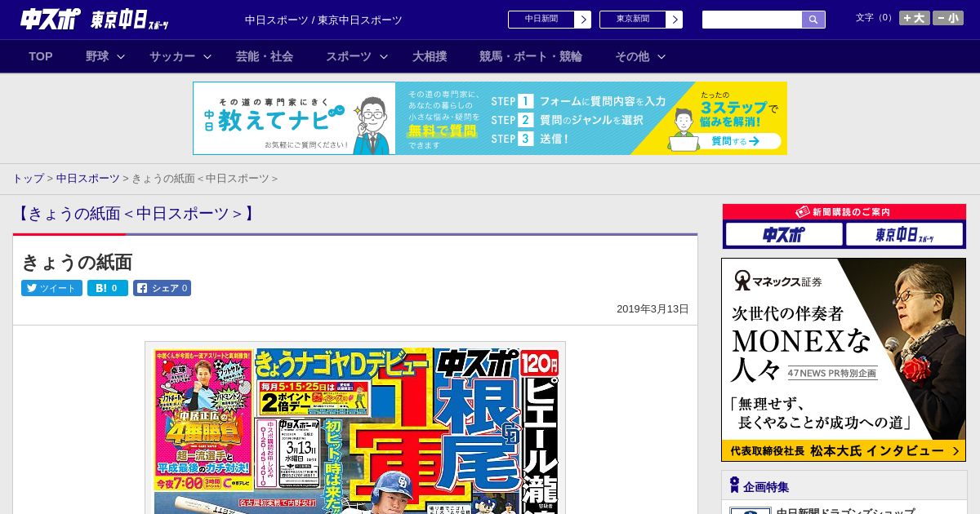Go to 中日スポーツ breadcrumb link

pyautogui.click(x=87, y=179)
